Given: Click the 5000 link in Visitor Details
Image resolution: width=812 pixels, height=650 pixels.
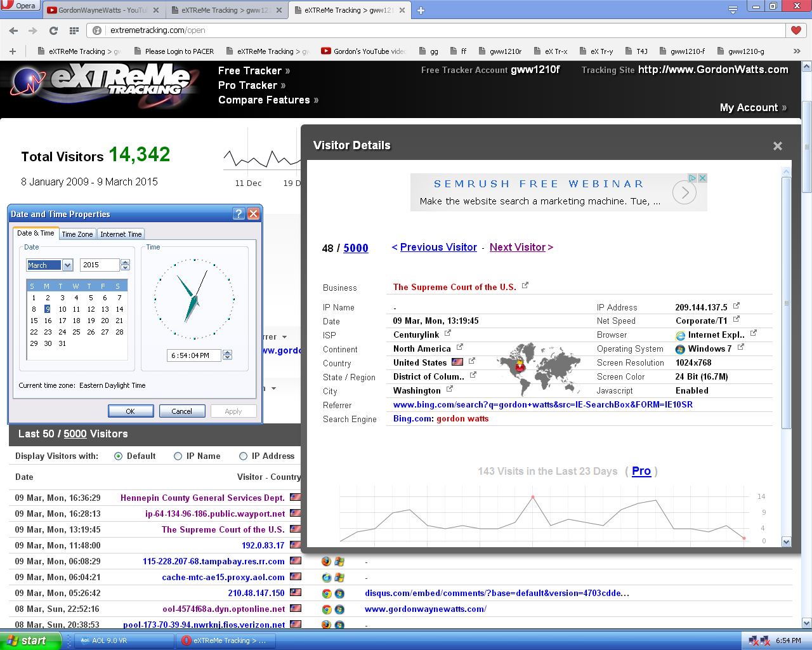Looking at the screenshot, I should click(x=356, y=248).
